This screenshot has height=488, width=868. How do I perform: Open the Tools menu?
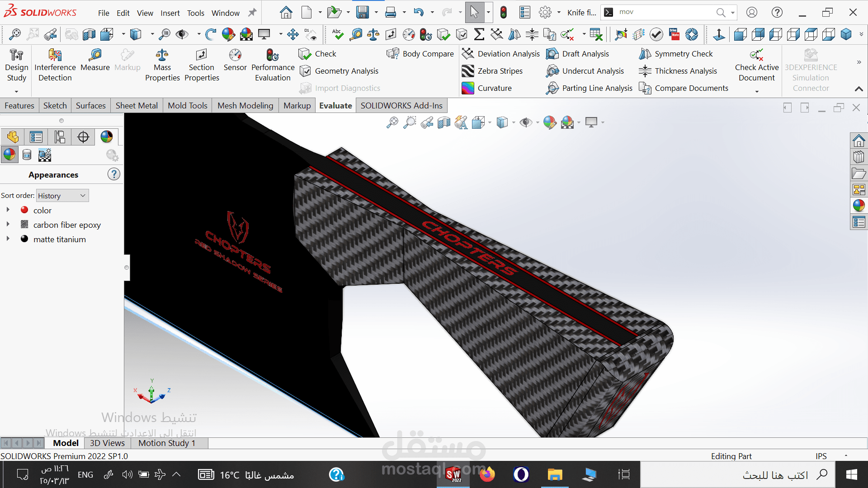(x=196, y=13)
